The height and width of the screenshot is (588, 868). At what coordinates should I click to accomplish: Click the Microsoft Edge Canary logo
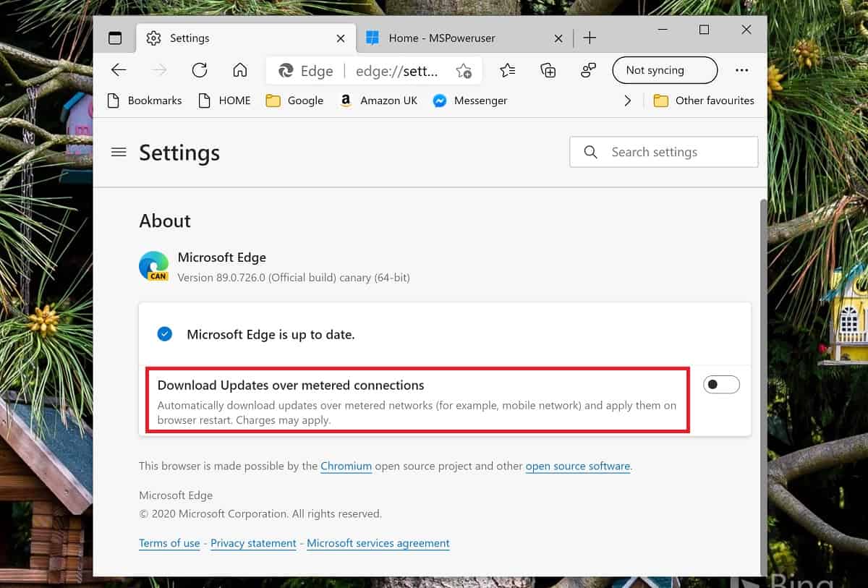click(x=153, y=265)
